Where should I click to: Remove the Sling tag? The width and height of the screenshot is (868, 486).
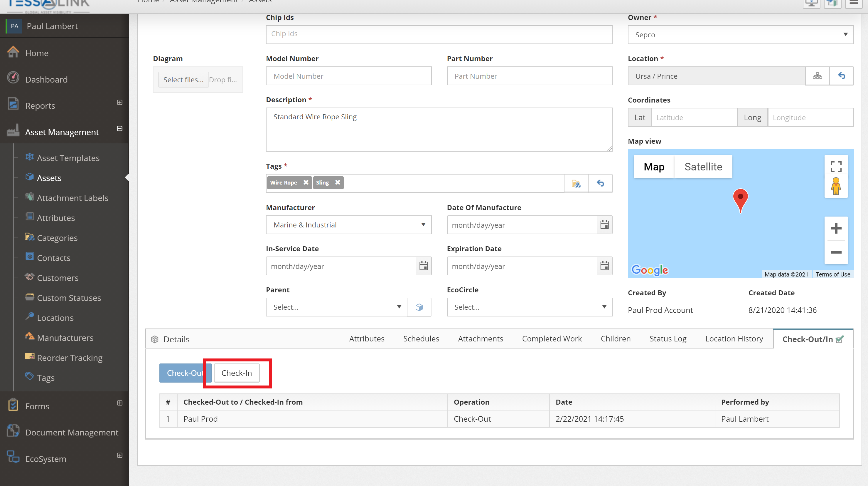[337, 182]
